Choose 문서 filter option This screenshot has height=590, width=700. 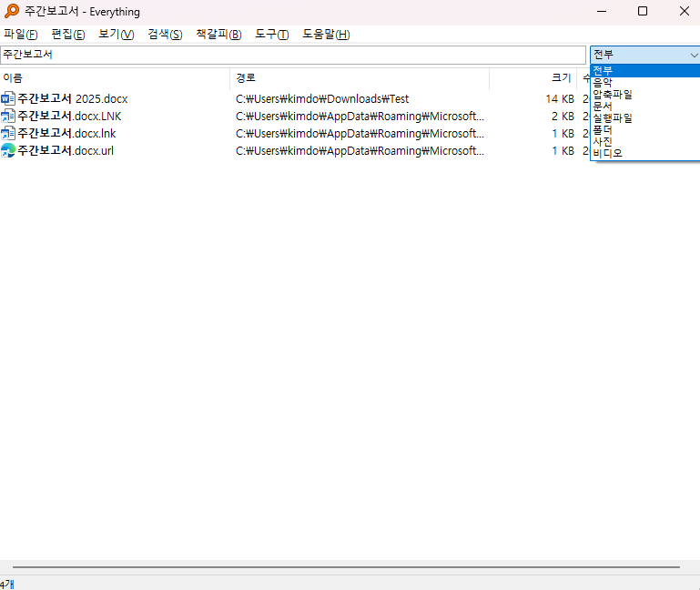click(645, 107)
